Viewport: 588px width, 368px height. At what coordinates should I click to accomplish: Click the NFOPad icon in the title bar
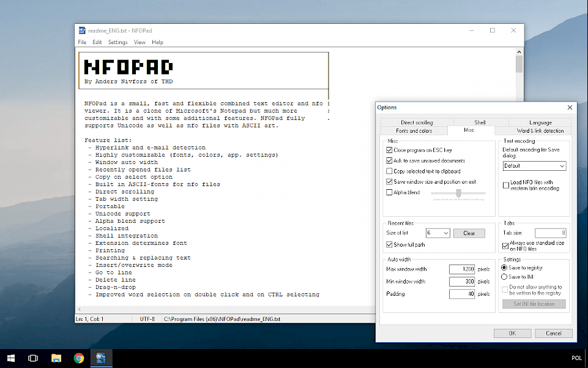pos(82,31)
